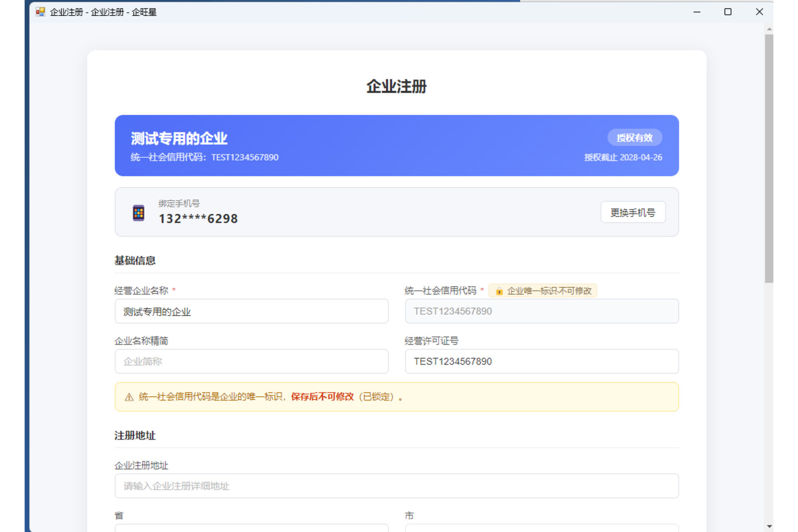The height and width of the screenshot is (532, 798).
Task: Click the 企业名称精简 field label
Action: (x=141, y=341)
